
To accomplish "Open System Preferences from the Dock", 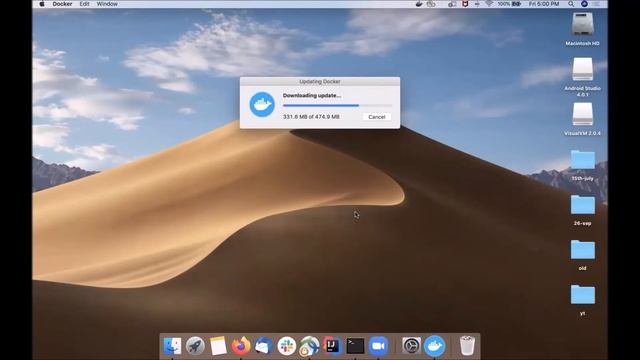I will [411, 346].
